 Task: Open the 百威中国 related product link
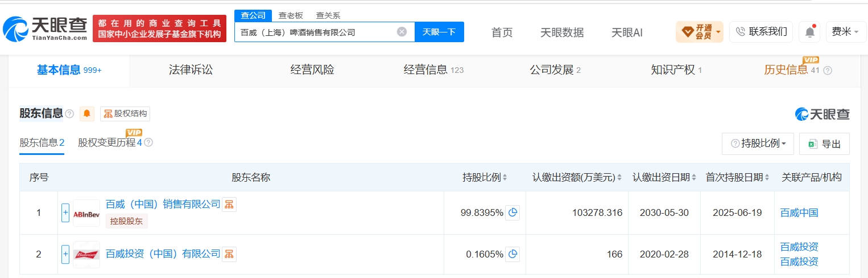[799, 212]
